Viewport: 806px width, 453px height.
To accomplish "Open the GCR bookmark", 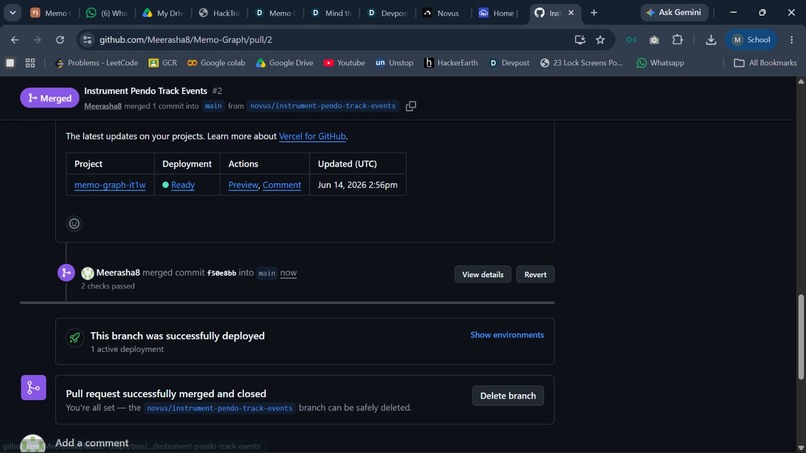I will 163,63.
